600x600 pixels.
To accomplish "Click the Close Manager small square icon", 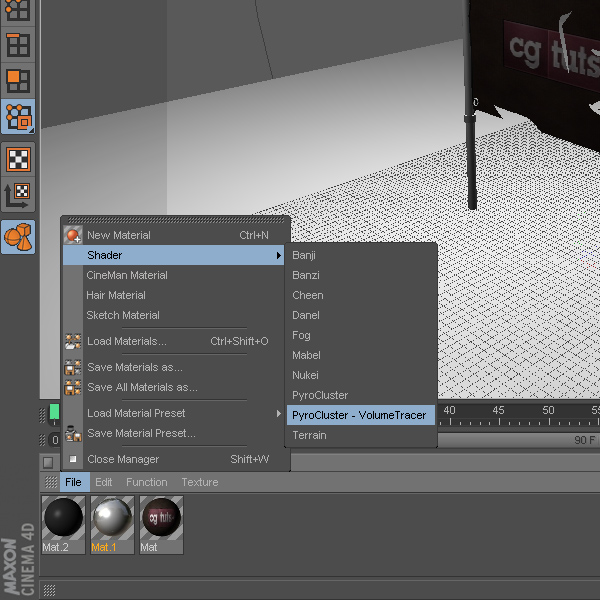I will 73,459.
